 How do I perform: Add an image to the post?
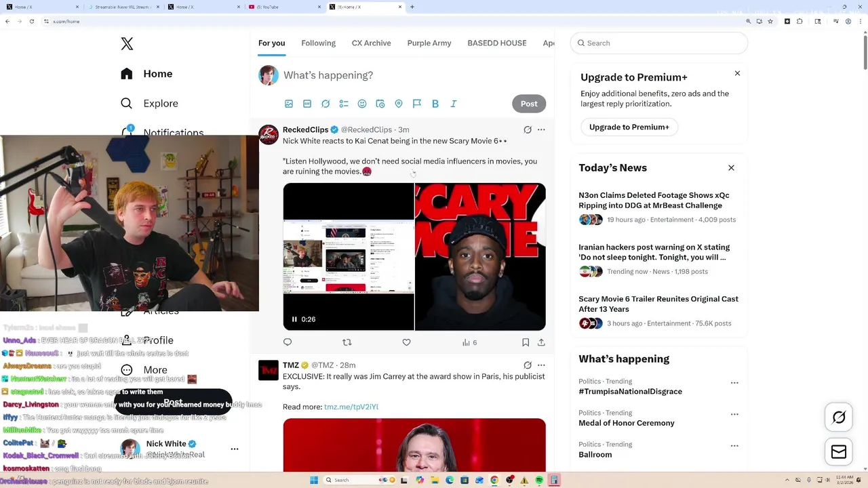tap(289, 104)
